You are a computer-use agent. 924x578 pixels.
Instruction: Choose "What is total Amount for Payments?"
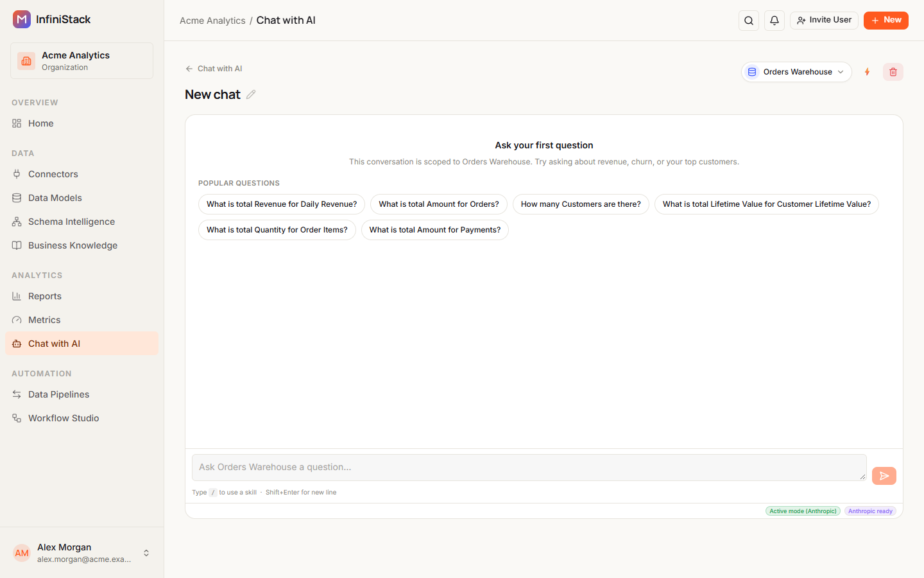435,230
